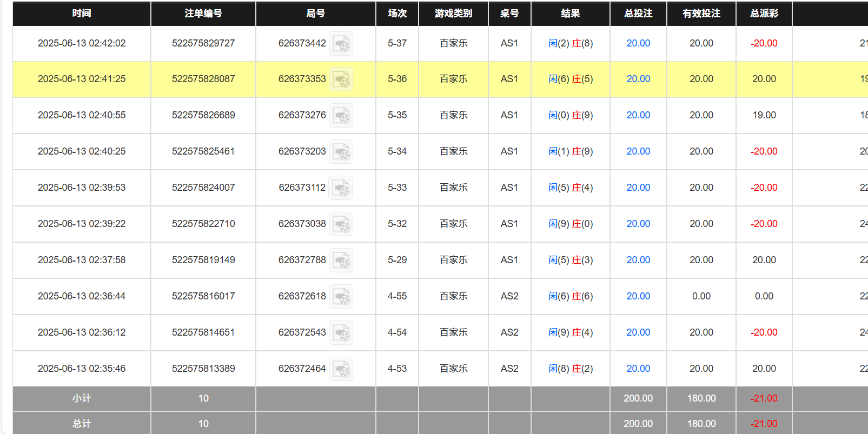
Task: Click result 闲(6) 庄(6) tie cell
Action: pyautogui.click(x=571, y=296)
